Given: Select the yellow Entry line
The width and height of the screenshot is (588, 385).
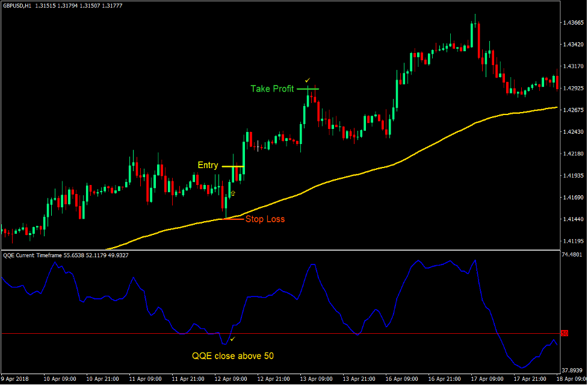Looking at the screenshot, I should tap(232, 166).
